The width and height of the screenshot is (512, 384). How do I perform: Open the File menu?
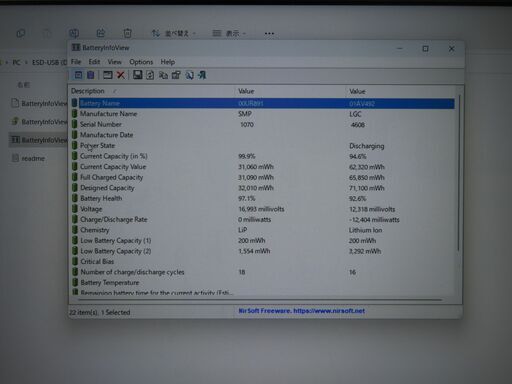[76, 62]
